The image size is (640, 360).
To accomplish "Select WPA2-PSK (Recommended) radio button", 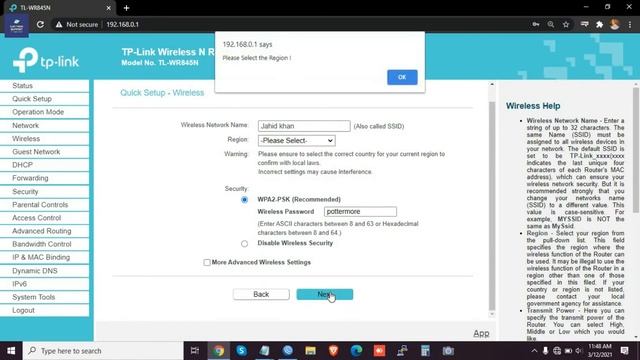I will (244, 200).
